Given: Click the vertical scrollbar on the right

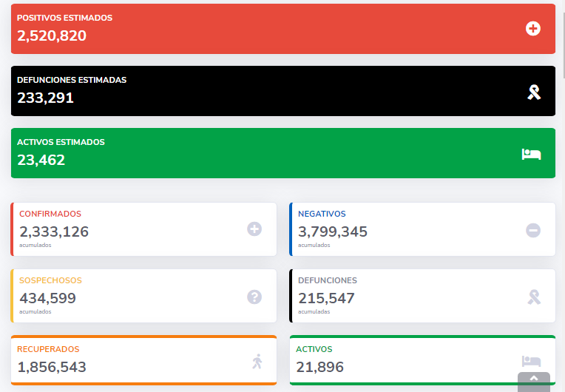Looking at the screenshot, I should click(x=563, y=45).
